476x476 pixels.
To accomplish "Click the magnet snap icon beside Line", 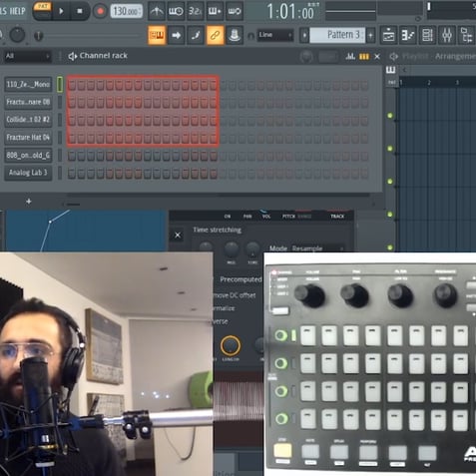I will pos(251,36).
